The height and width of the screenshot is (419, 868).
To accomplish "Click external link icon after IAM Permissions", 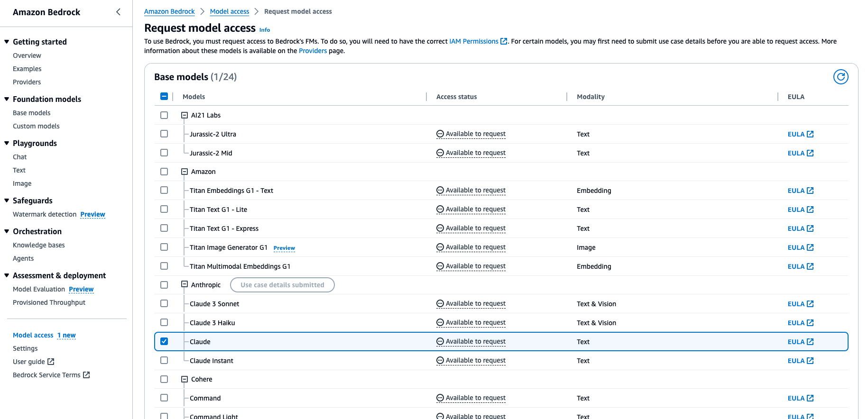I will pos(504,42).
